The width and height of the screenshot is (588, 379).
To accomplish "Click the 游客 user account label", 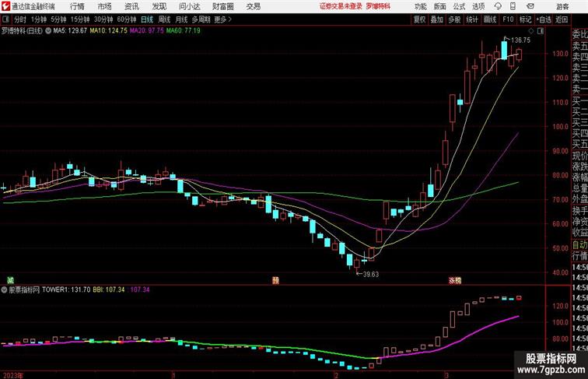I will [x=562, y=6].
